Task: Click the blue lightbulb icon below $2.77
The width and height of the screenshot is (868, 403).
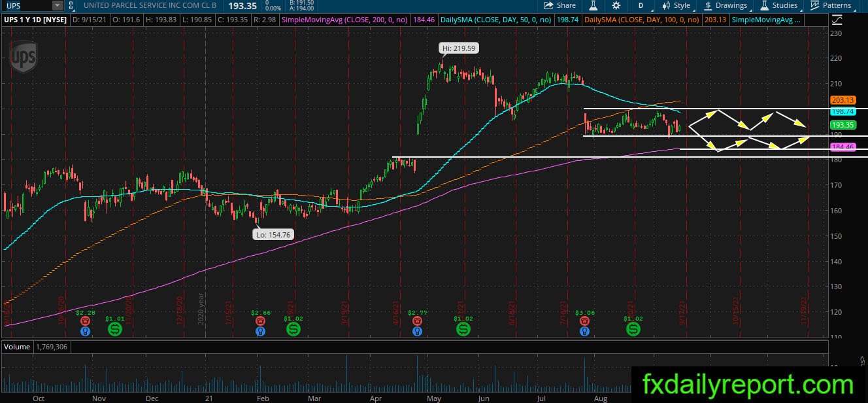Action: click(x=417, y=331)
